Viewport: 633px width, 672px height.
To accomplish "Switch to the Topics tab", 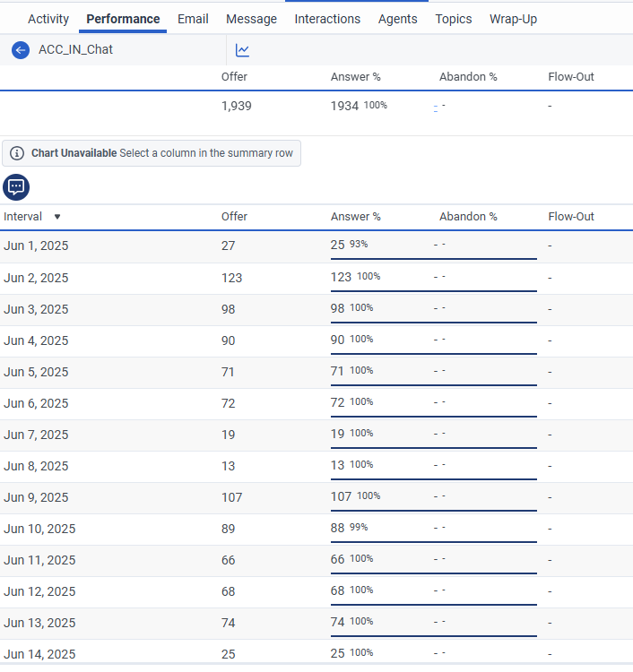I will tap(454, 19).
